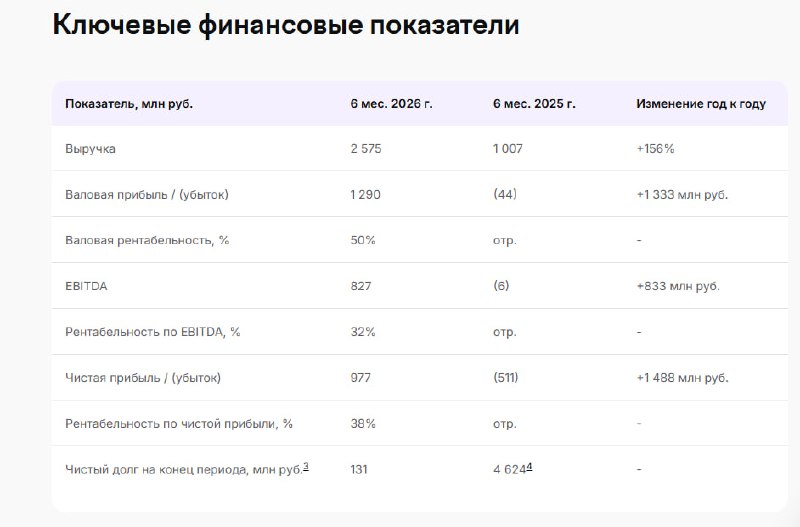This screenshot has width=800, height=527.
Task: Click change value '+1 333 млн руб.'
Action: (682, 195)
